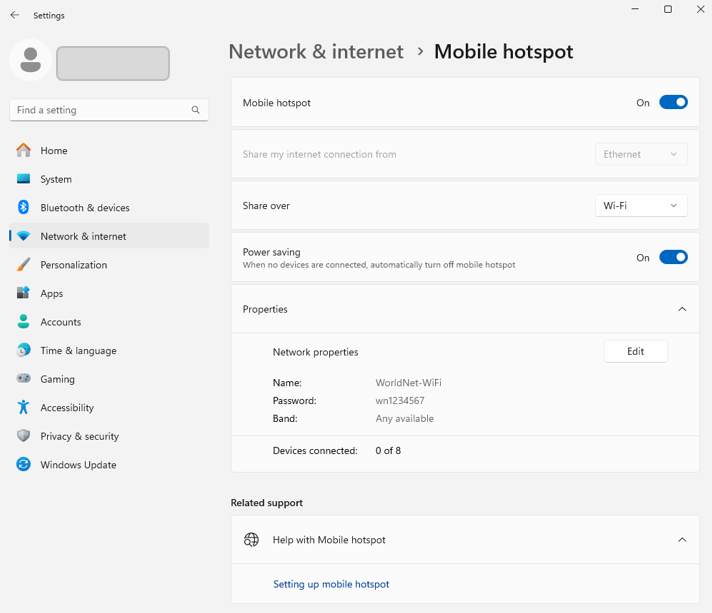Collapse the Help with Mobile hotspot section
This screenshot has width=712, height=613.
[682, 540]
